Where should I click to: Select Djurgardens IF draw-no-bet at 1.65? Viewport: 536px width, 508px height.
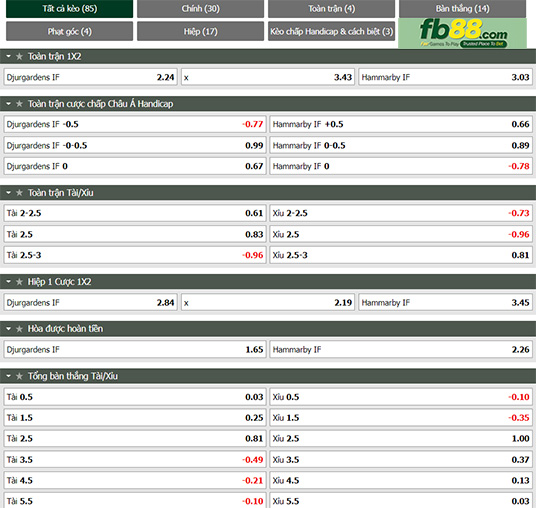coord(135,349)
